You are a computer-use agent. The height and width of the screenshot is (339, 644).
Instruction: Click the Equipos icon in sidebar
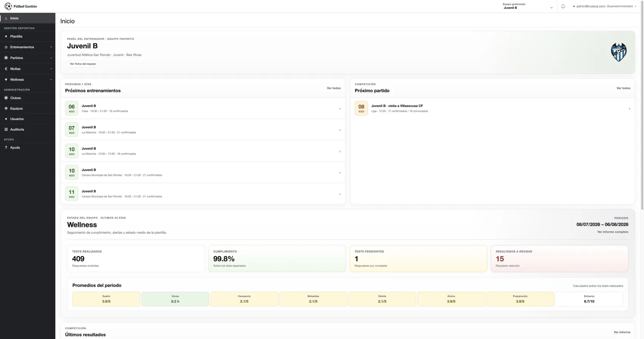point(6,109)
